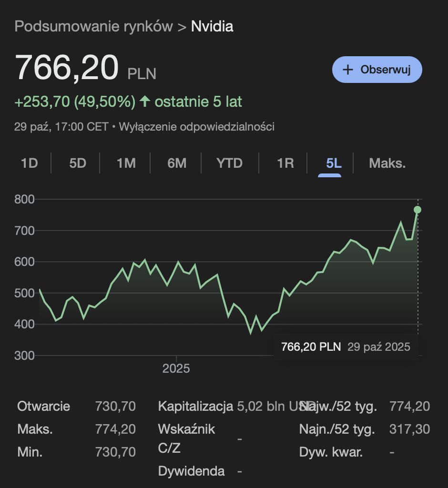The width and height of the screenshot is (448, 488).
Task: Click the Wskaźnik C/Z ratio label
Action: tap(186, 438)
